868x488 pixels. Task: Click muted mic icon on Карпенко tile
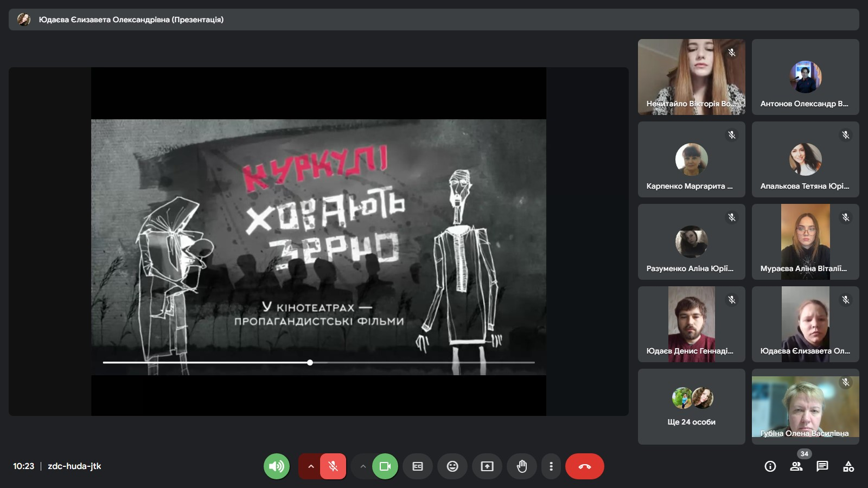[x=732, y=135]
